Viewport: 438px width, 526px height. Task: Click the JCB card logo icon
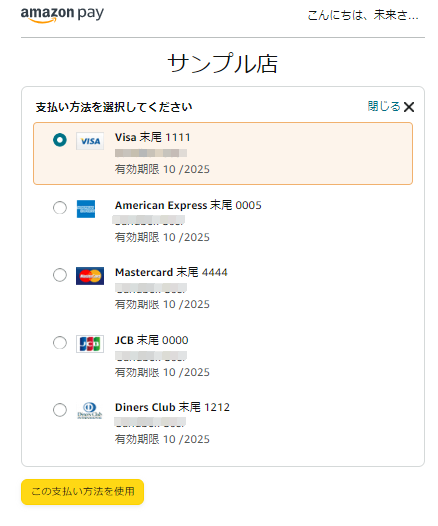(x=90, y=344)
